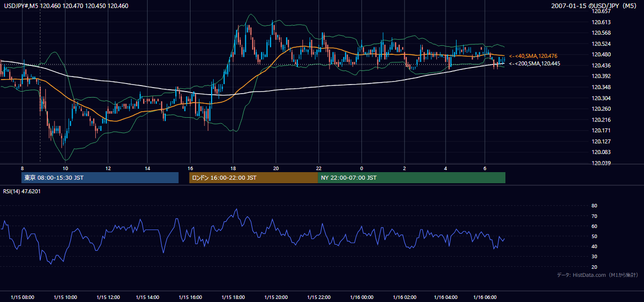This screenshot has height=302, width=644.
Task: Click the 1/15 22:00 time axis label
Action: coord(318,297)
